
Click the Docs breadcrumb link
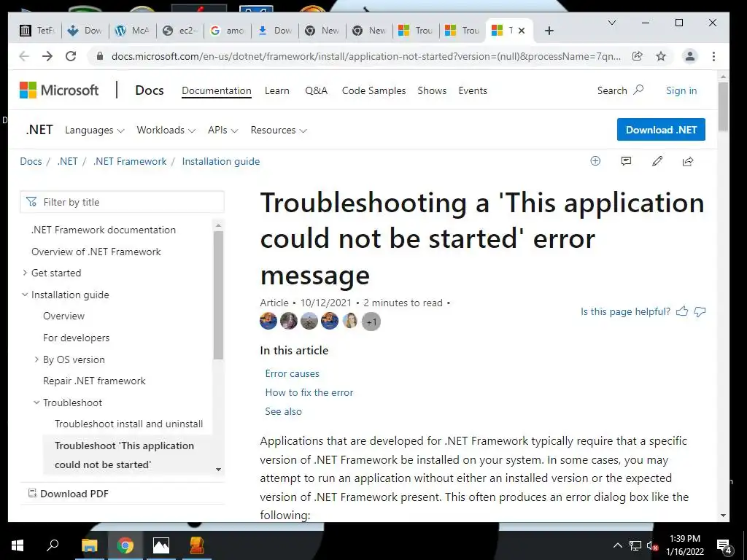(31, 161)
